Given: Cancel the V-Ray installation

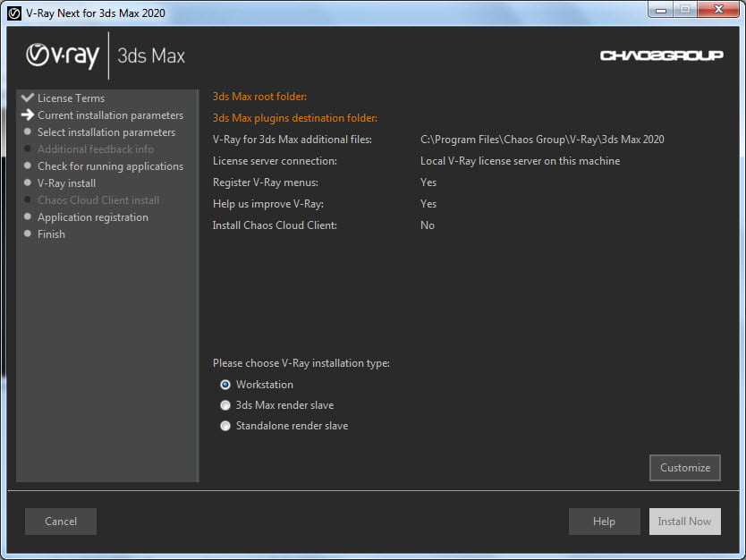Looking at the screenshot, I should coord(61,522).
